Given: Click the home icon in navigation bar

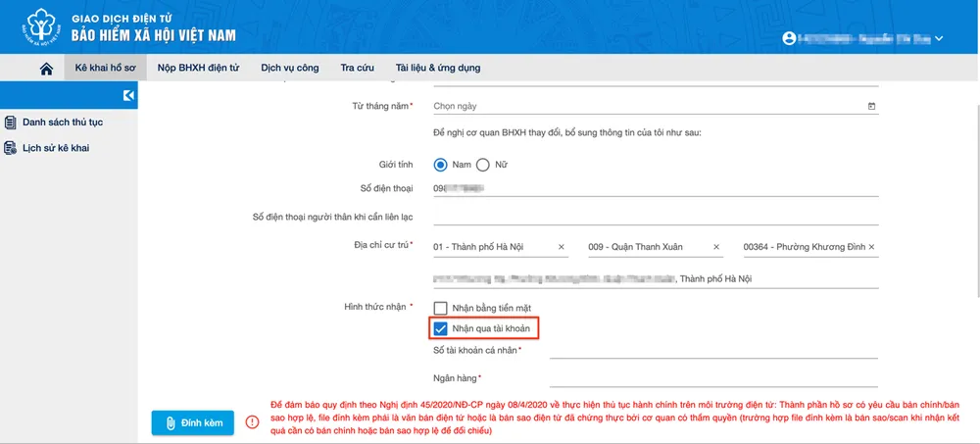Looking at the screenshot, I should coord(45,68).
